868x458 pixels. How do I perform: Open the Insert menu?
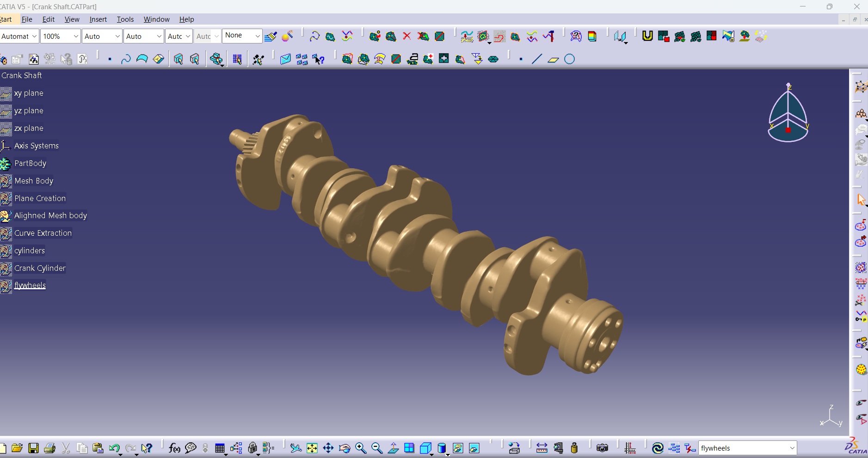98,19
